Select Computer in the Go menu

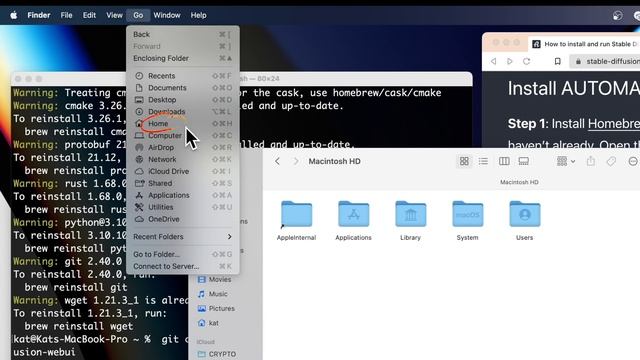pyautogui.click(x=182, y=136)
